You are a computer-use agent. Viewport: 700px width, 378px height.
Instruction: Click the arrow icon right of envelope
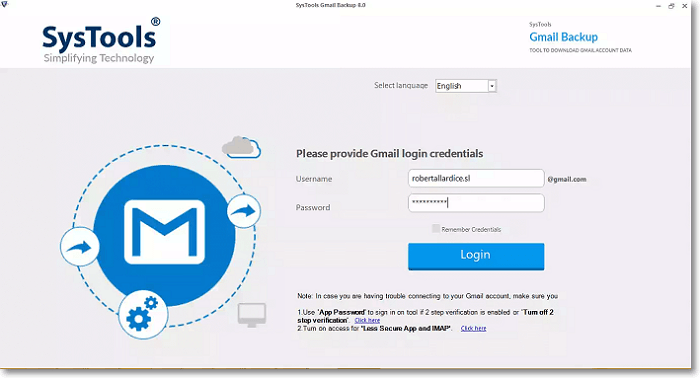(243, 211)
